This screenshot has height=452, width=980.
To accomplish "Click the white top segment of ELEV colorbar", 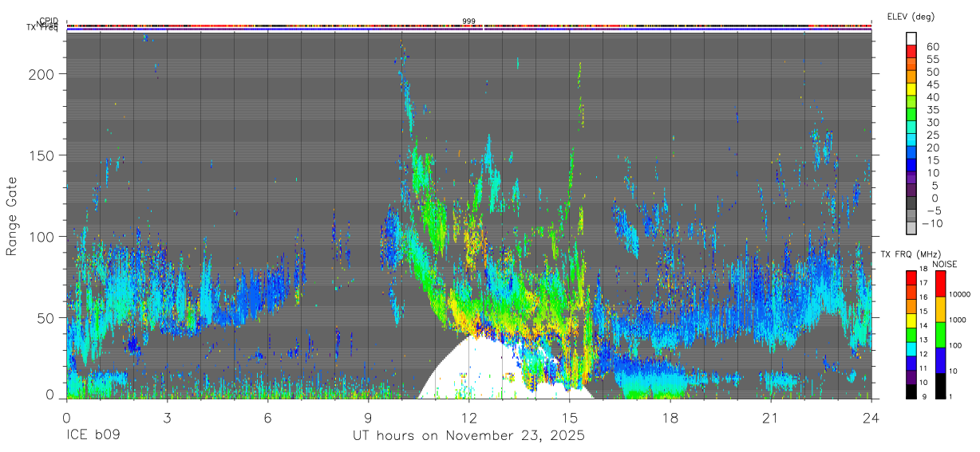I will [x=911, y=38].
